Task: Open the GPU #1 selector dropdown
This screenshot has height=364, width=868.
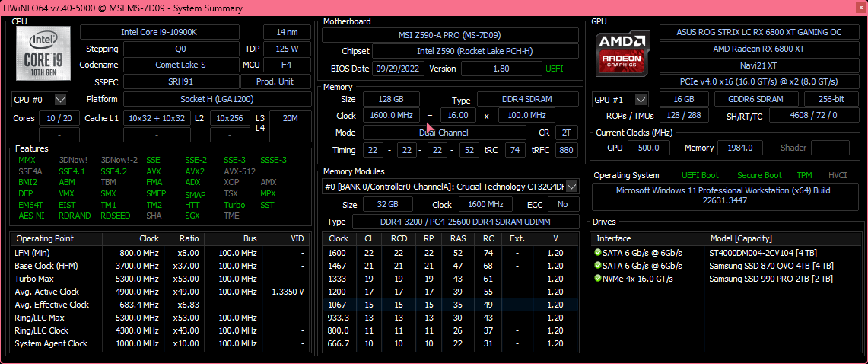Action: click(x=641, y=100)
